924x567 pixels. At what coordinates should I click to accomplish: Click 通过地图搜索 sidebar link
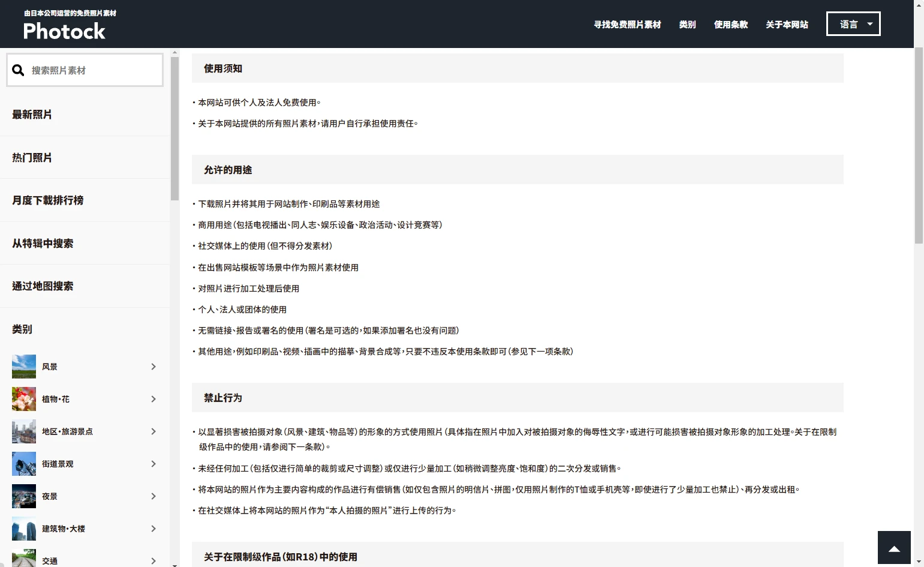43,286
